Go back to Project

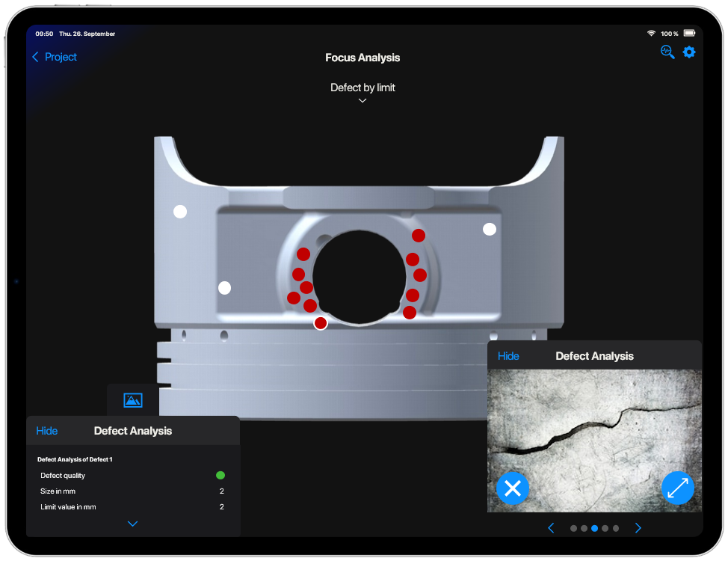pos(55,57)
